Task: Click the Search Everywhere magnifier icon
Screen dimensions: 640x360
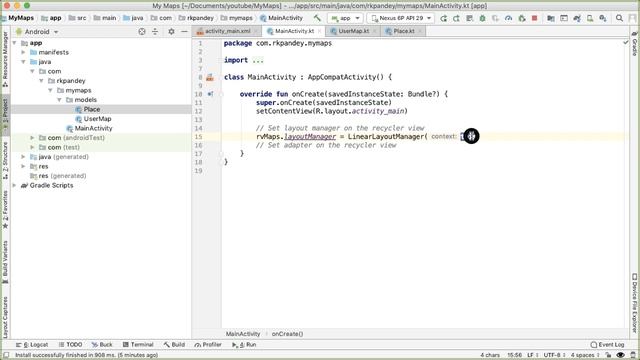Action: click(x=619, y=18)
